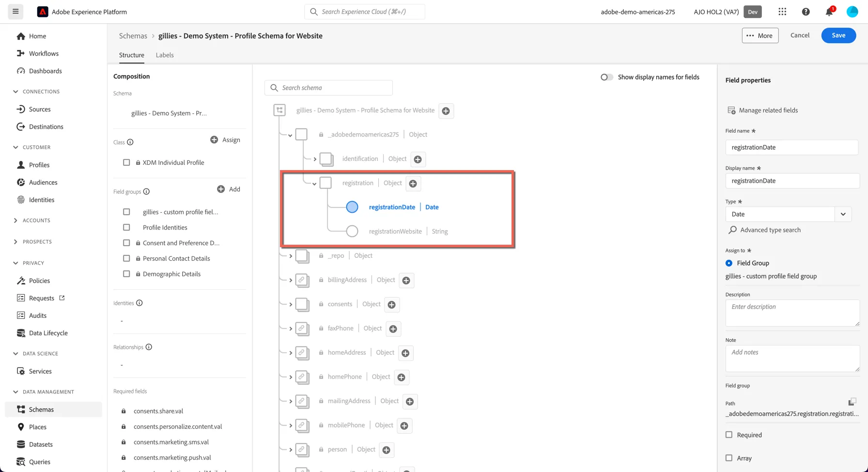Open notifications bell icon
The width and height of the screenshot is (868, 472).
[x=829, y=12]
